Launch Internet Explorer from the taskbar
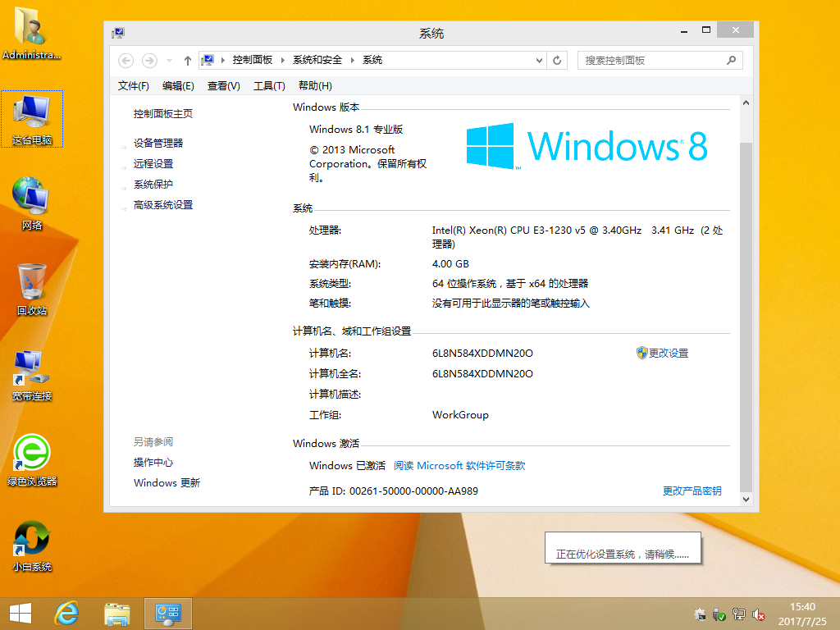 tap(66, 613)
